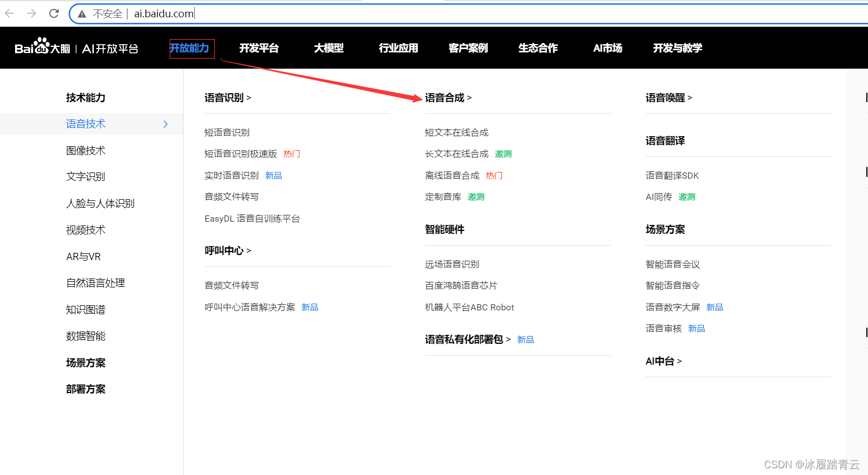
Task: Expand the 语音技术 chevron in the sidebar
Action: [165, 124]
